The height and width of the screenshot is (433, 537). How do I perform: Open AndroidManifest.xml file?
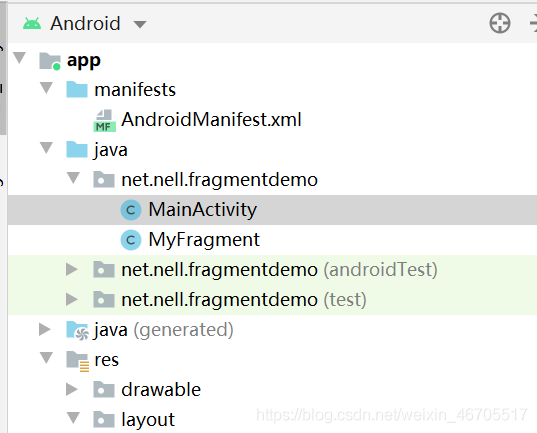coord(211,120)
